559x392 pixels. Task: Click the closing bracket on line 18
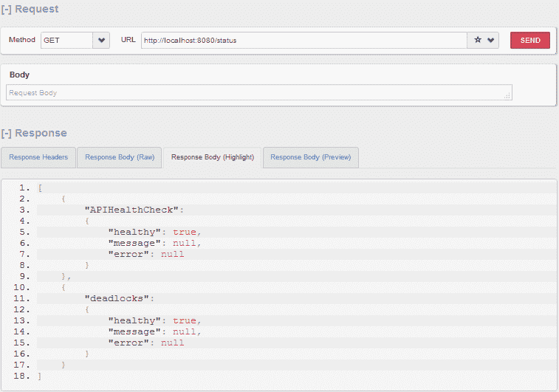(x=40, y=376)
